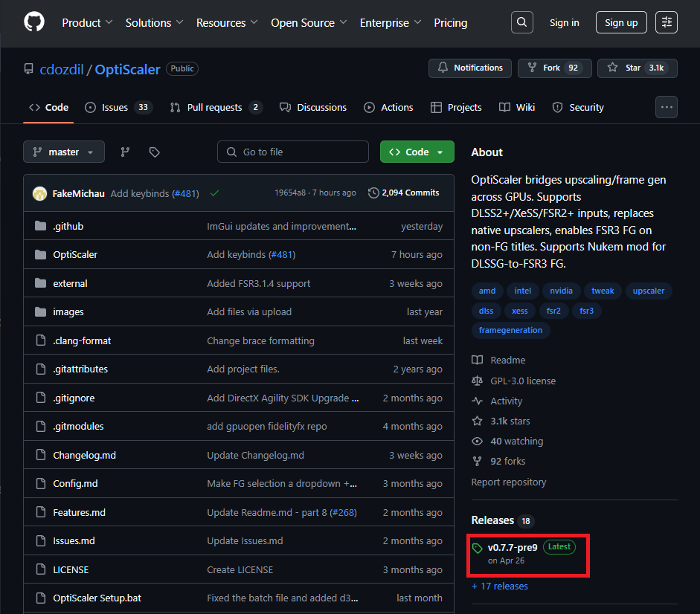The height and width of the screenshot is (614, 700).
Task: Open the 2,094 Commits history link
Action: pos(404,193)
